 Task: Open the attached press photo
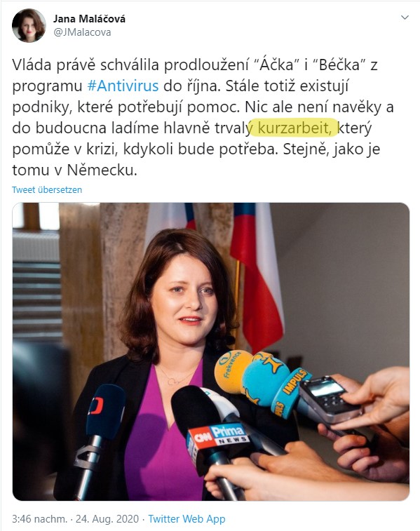(211, 351)
